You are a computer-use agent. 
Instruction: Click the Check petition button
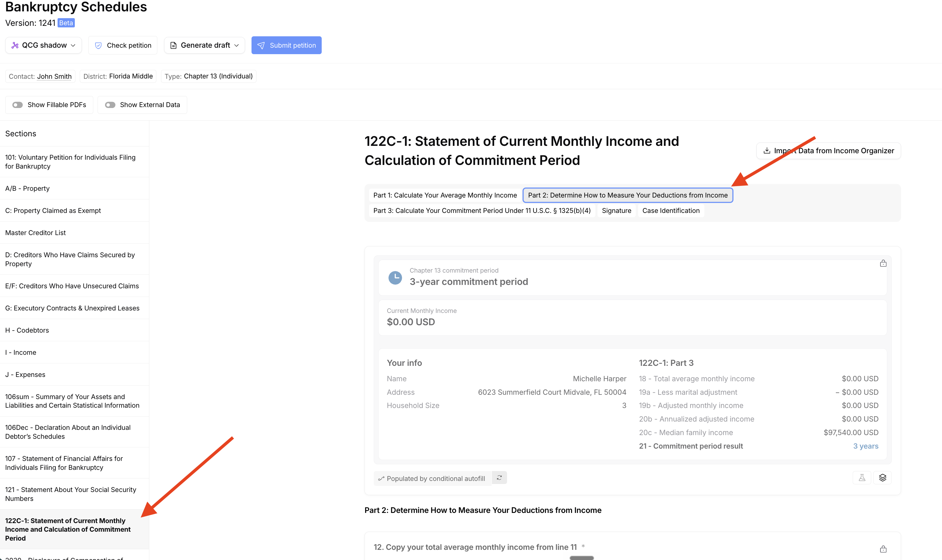point(123,45)
